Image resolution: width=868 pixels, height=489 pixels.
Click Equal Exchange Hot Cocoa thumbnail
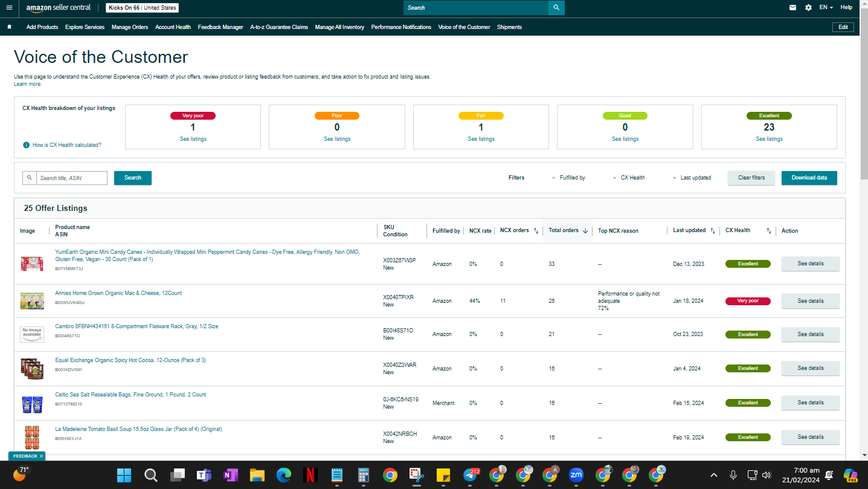pyautogui.click(x=32, y=368)
